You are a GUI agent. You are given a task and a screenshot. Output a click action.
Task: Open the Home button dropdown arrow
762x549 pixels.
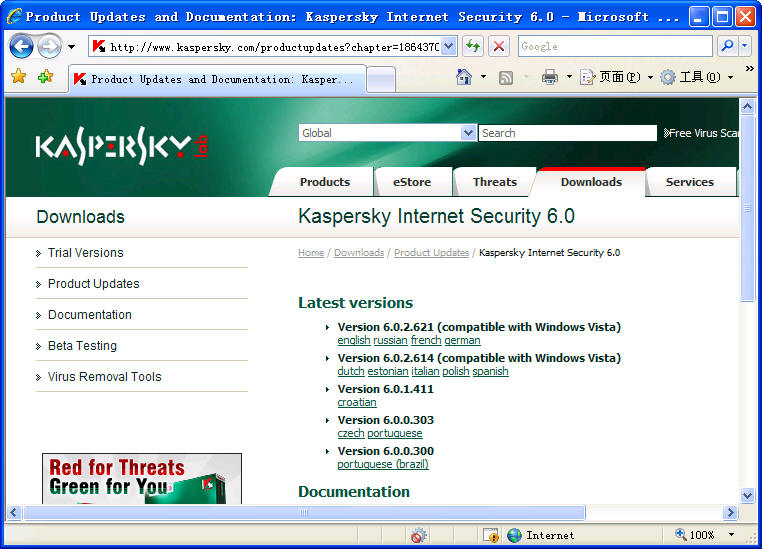pos(483,77)
